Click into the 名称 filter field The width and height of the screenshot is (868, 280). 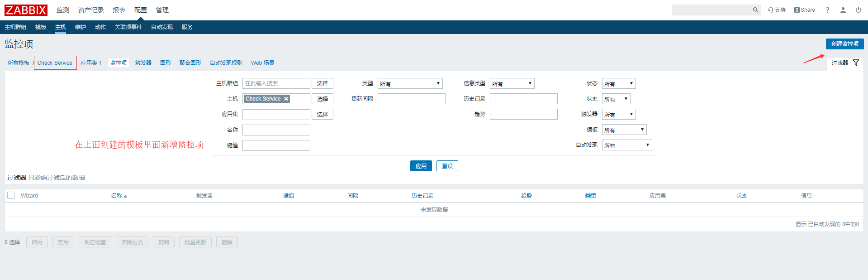click(x=276, y=130)
